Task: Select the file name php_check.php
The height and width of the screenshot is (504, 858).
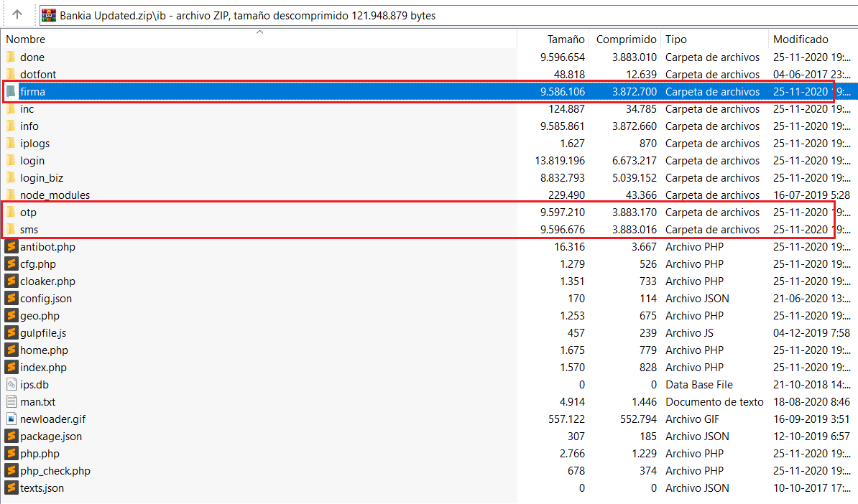Action: (55, 471)
